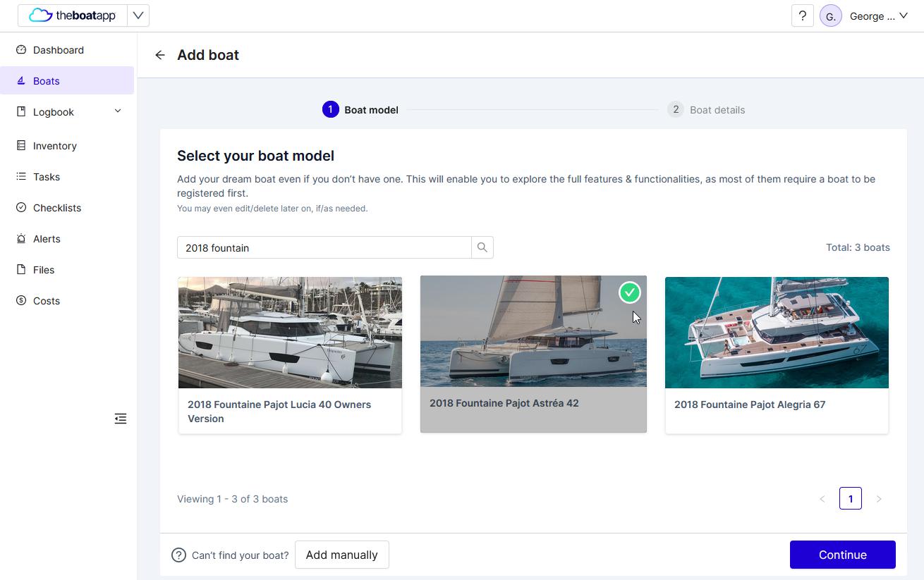
Task: Open the dropdown next to theboatapp logo
Action: click(138, 16)
